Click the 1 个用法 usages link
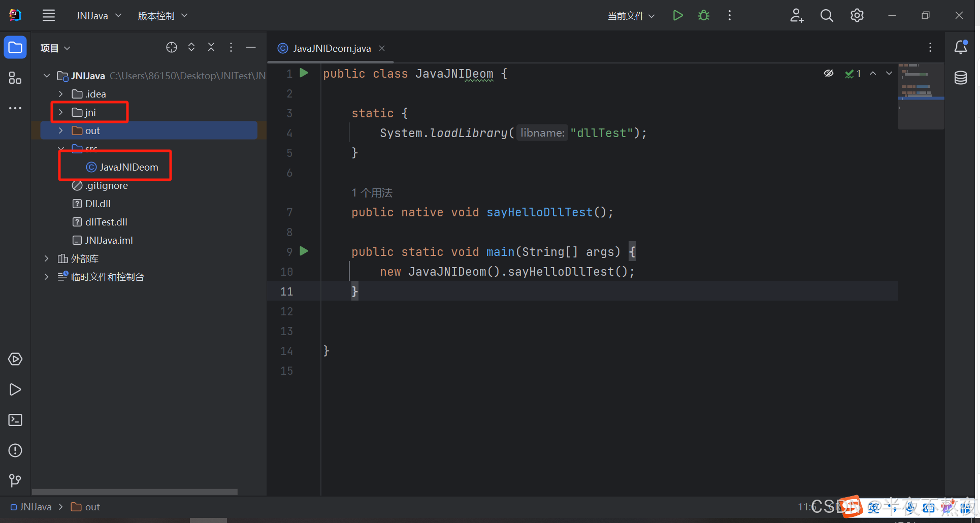This screenshot has height=523, width=980. pos(372,192)
